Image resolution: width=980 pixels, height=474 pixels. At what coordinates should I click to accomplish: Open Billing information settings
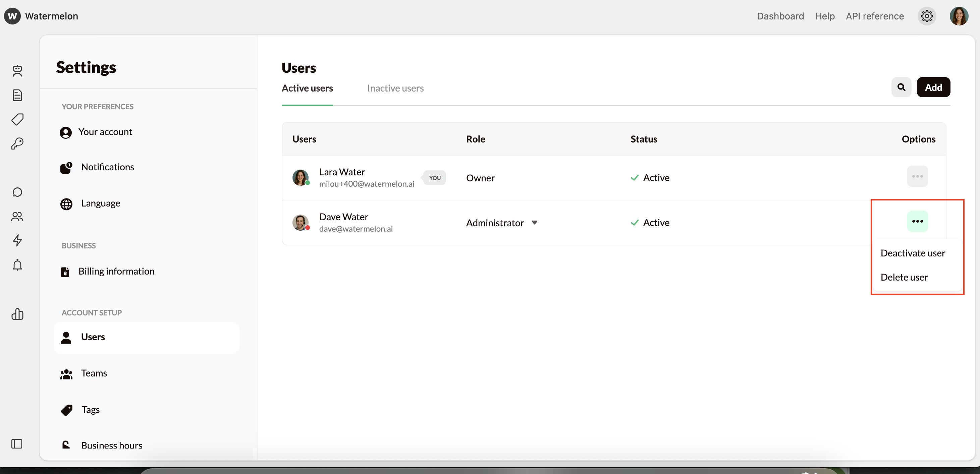116,271
